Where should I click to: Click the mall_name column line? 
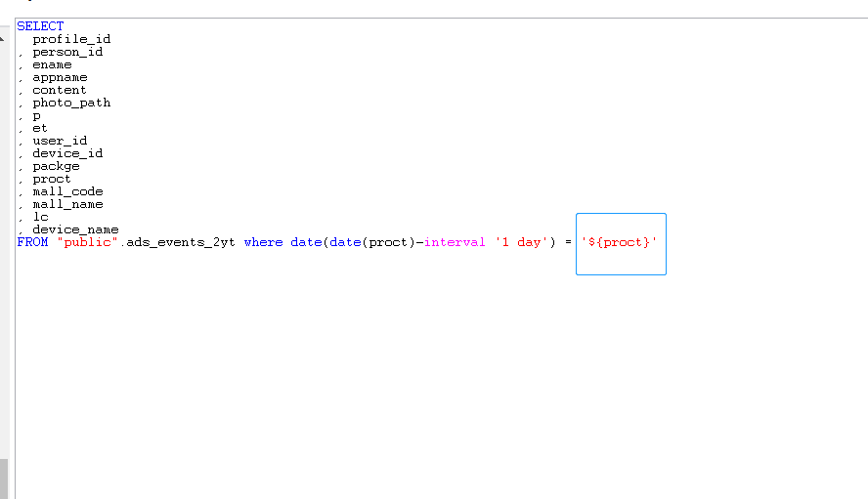click(67, 204)
